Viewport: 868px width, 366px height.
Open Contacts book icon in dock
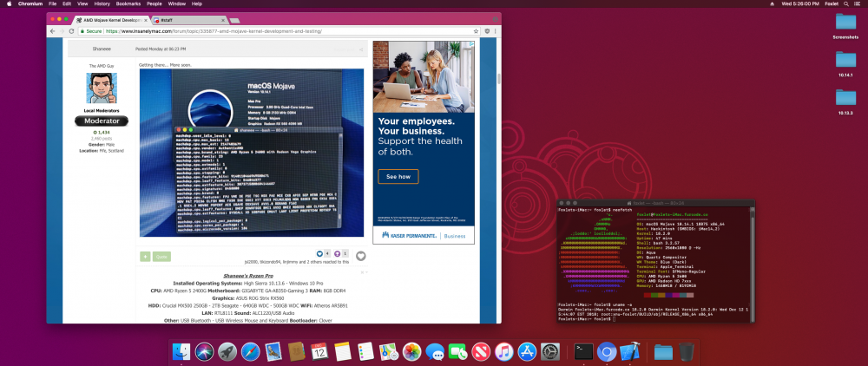click(297, 351)
